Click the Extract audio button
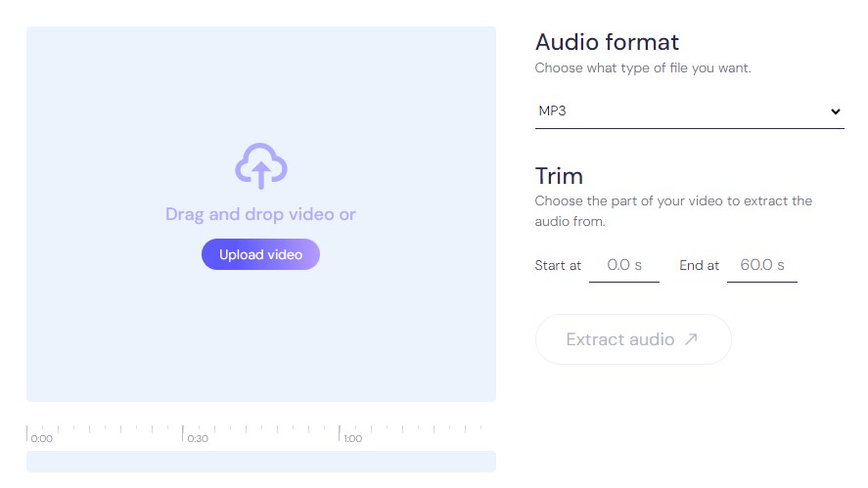The image size is (868, 488). coord(633,339)
